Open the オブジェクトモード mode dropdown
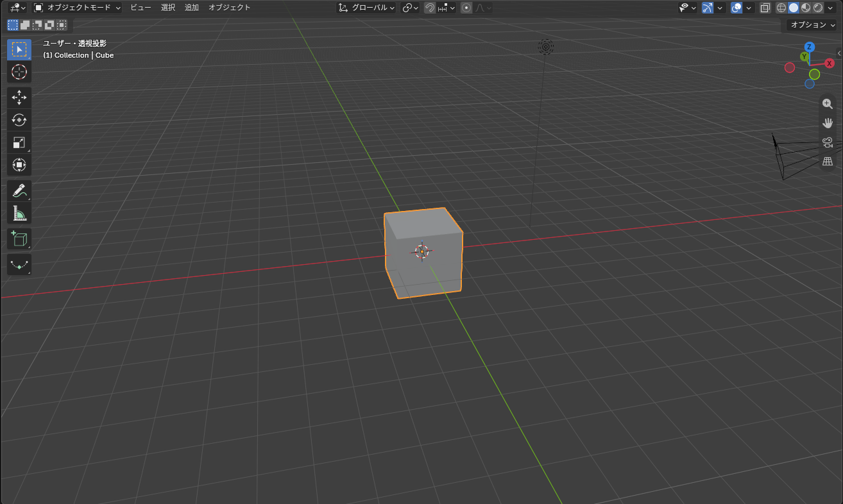The height and width of the screenshot is (504, 843). click(x=77, y=8)
